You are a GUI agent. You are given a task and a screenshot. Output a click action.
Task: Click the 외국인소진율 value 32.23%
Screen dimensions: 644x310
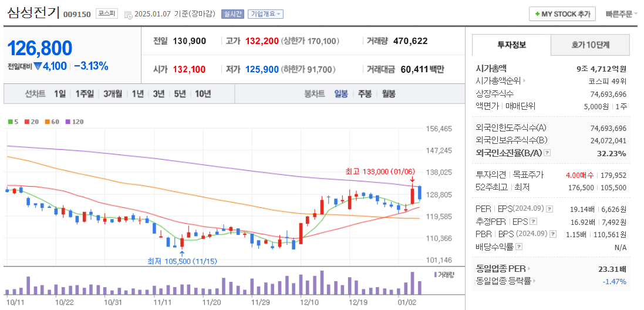(x=611, y=154)
